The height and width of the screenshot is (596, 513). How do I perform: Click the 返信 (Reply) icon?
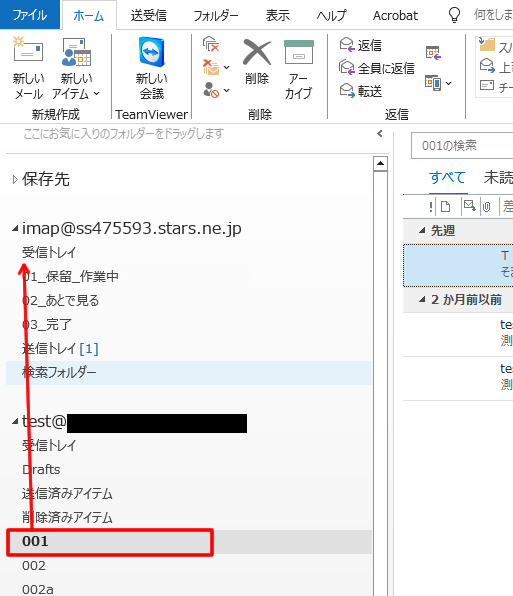(x=361, y=45)
